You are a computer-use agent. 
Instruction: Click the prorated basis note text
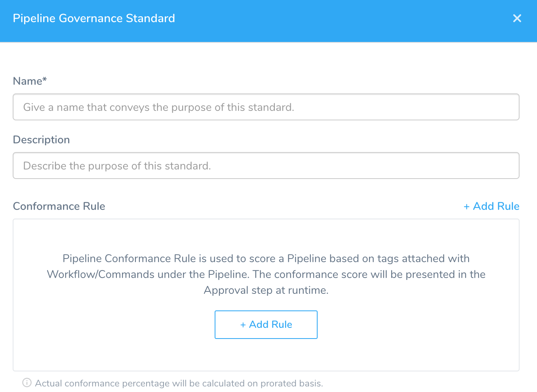coord(179,383)
